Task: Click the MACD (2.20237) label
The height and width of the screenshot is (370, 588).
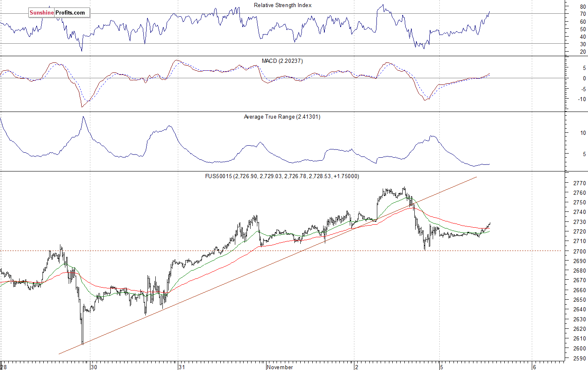Action: (x=282, y=61)
